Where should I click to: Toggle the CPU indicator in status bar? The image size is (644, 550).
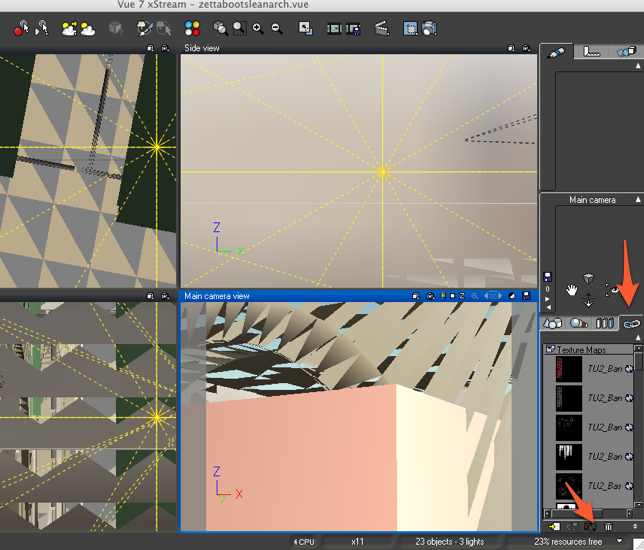[x=304, y=541]
